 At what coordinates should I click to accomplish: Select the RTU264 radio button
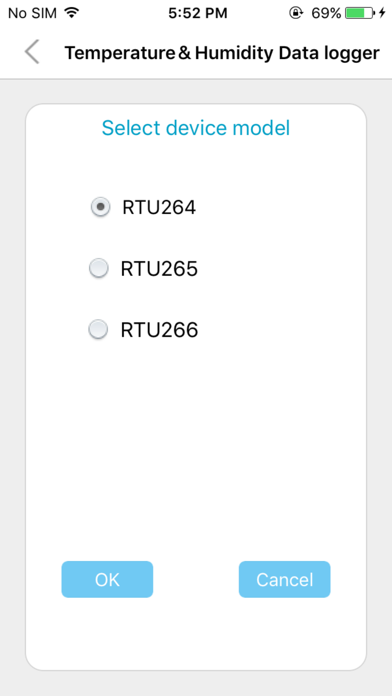click(100, 207)
